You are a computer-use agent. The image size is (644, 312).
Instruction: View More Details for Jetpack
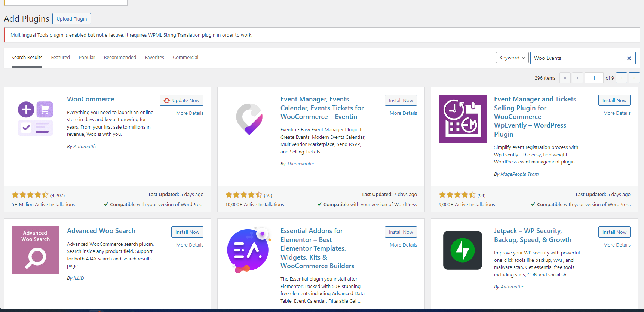(x=617, y=245)
